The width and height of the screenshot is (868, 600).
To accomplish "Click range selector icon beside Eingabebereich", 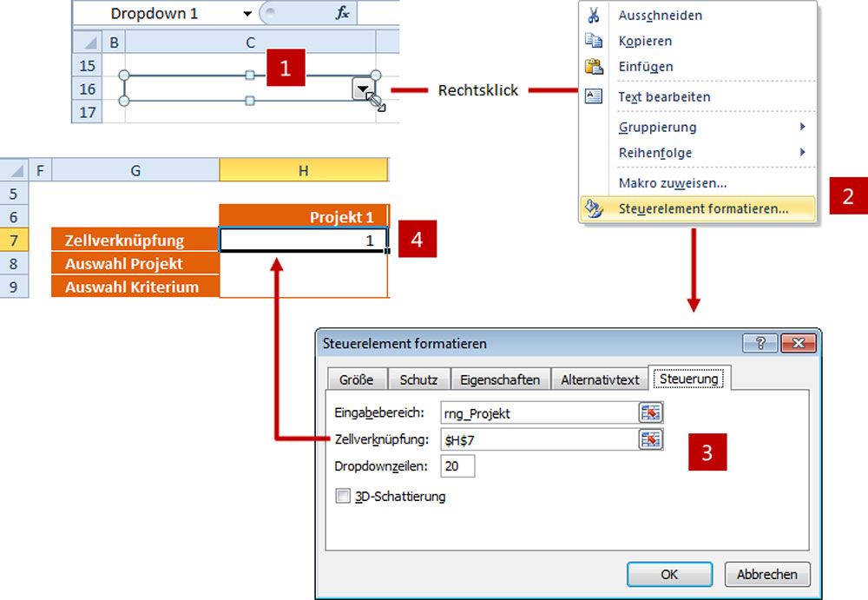I will (651, 412).
